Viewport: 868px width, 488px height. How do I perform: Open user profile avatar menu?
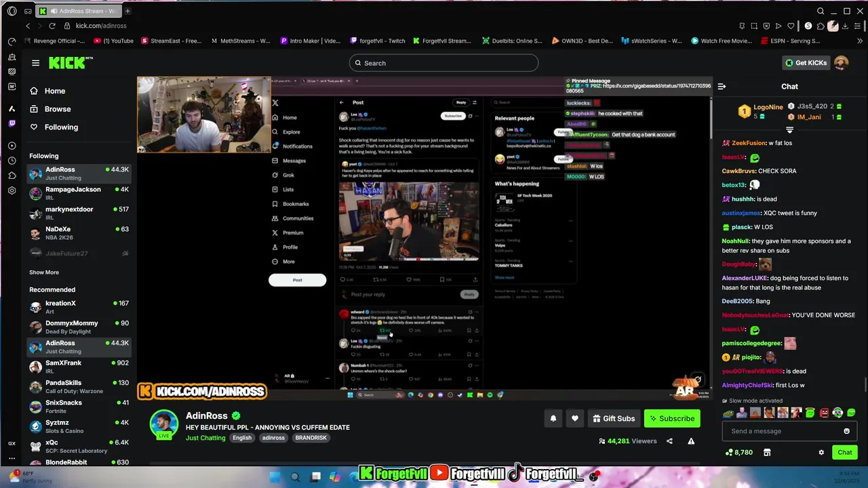tap(841, 63)
